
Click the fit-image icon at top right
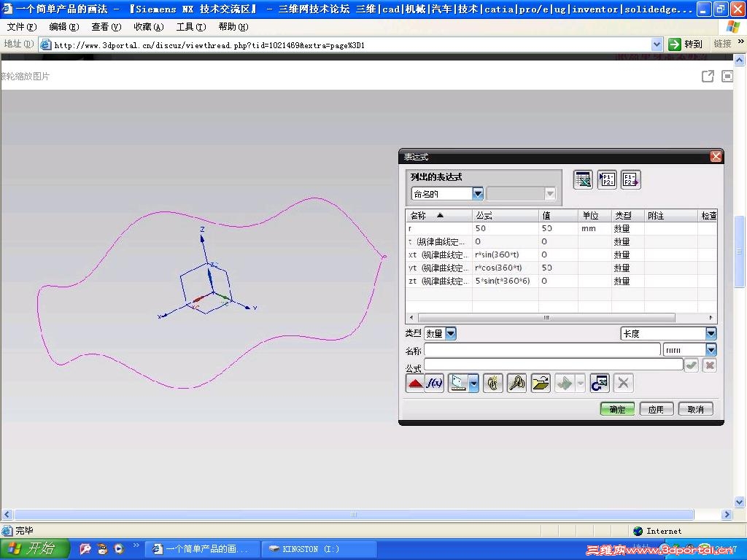tap(727, 76)
